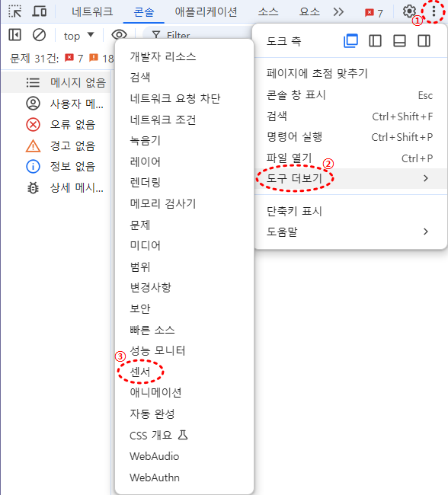
Task: Click the eye live expression icon
Action: pos(119,34)
